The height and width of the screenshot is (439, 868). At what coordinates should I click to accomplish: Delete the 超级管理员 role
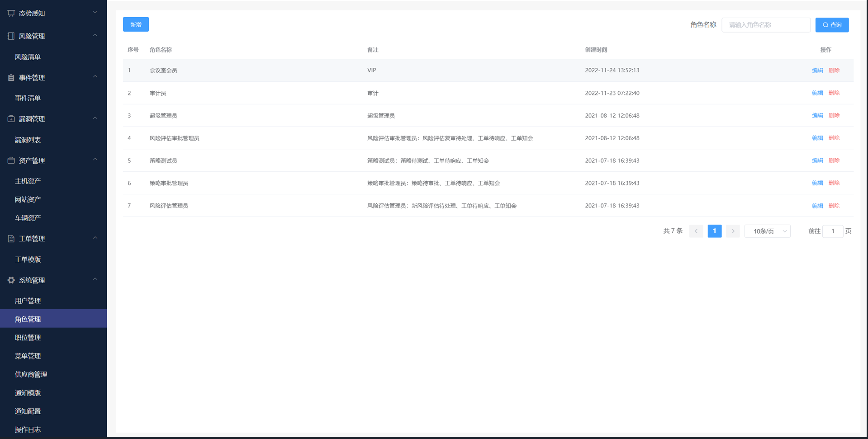tap(834, 115)
